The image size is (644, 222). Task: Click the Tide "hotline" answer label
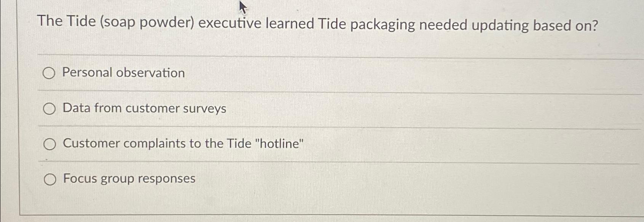pyautogui.click(x=183, y=144)
